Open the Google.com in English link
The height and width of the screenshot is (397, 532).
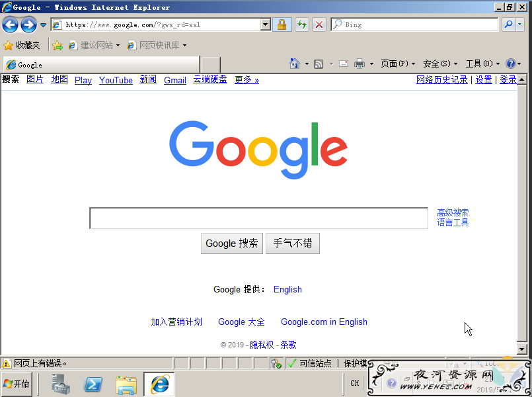(x=324, y=322)
